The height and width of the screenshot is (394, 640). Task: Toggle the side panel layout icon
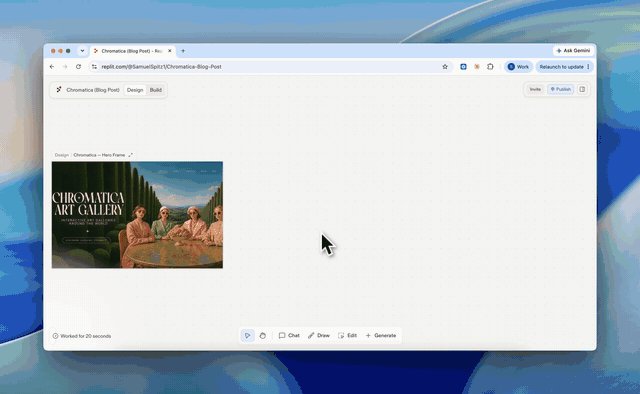(x=582, y=89)
